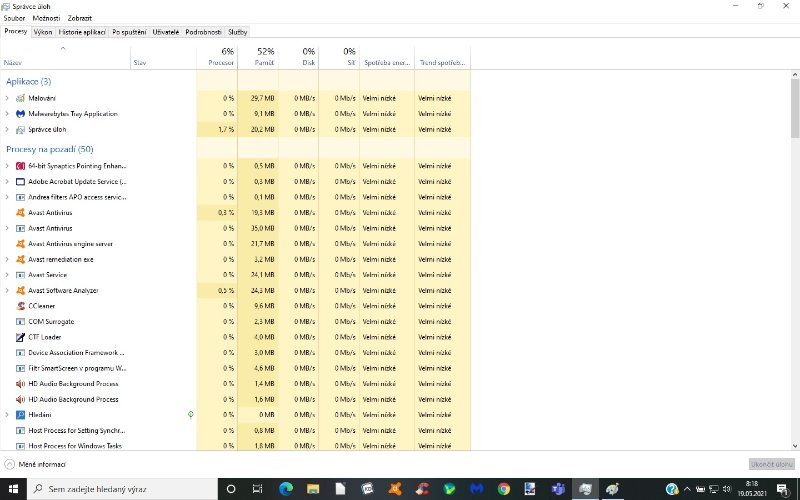
Task: Expand the Správce úloh process group
Action: [7, 130]
